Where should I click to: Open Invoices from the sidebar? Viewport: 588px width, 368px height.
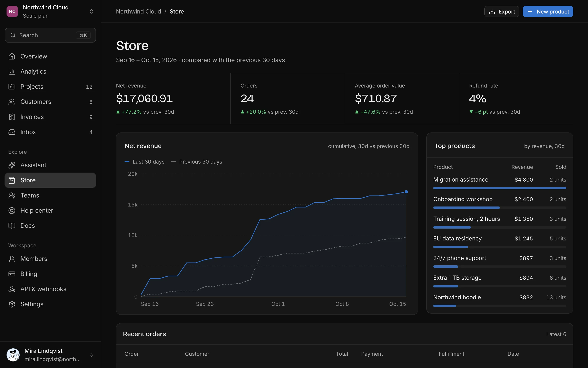click(x=50, y=117)
